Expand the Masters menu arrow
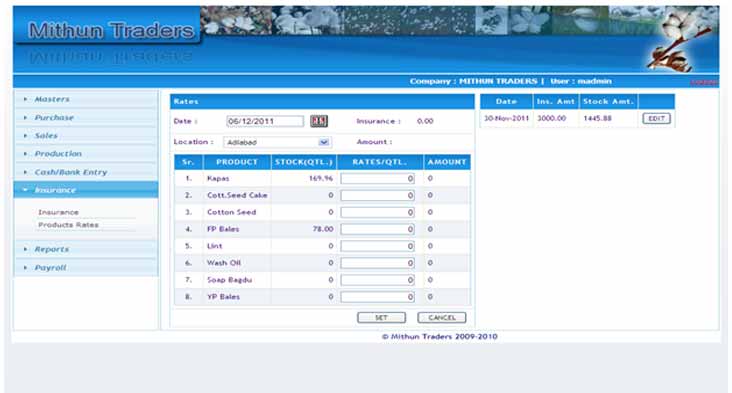Screen dimensions: 732x393 tap(25, 99)
